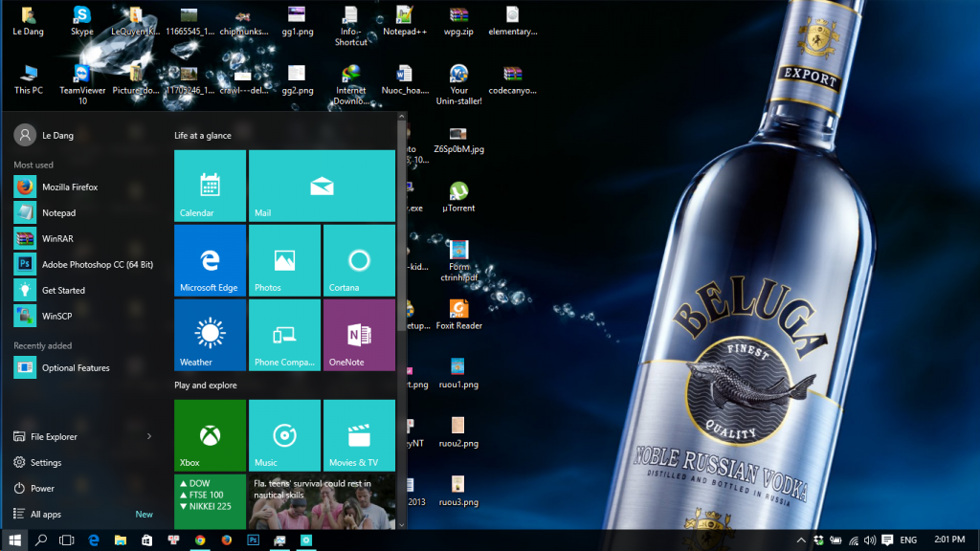Open the volume speaker tray icon
980x551 pixels.
[x=870, y=540]
